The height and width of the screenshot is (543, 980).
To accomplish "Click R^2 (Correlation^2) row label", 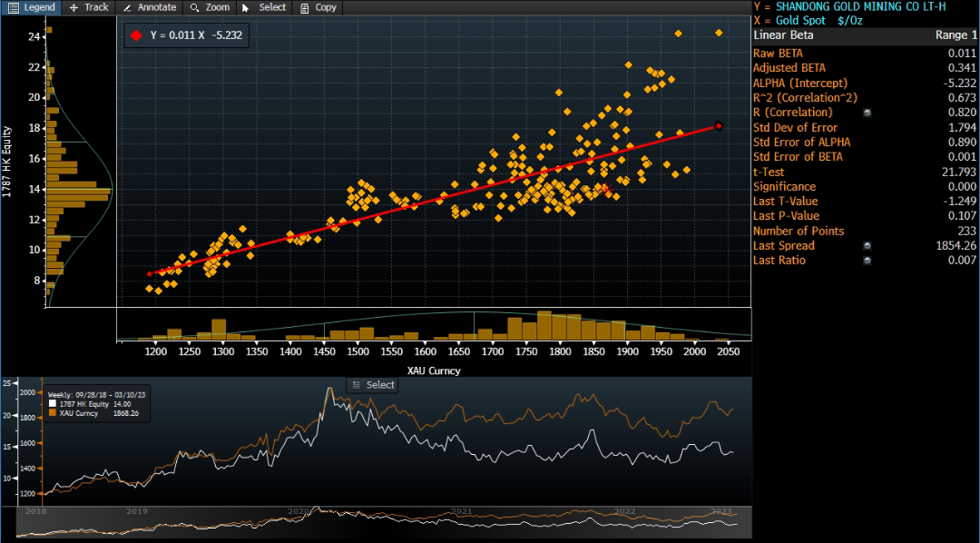I will click(x=805, y=97).
